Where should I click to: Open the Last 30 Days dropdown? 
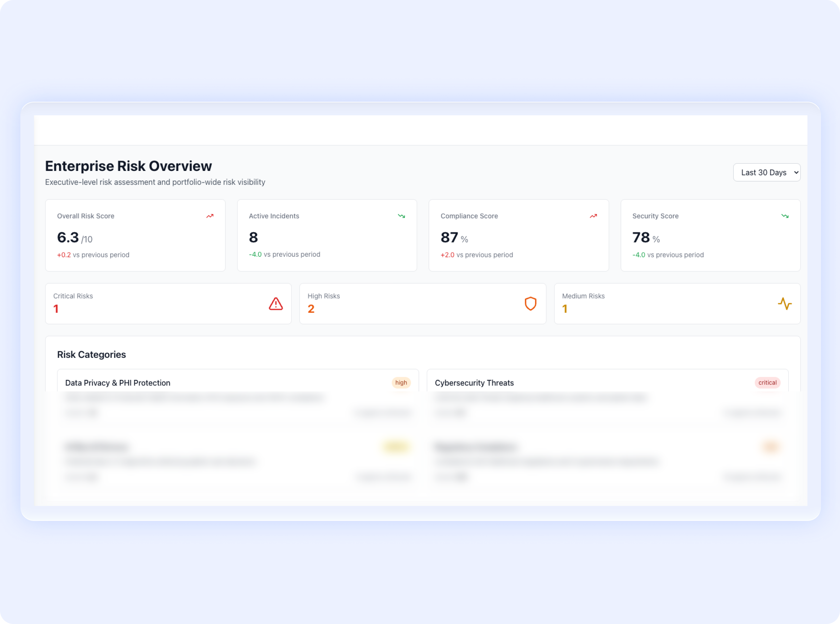pyautogui.click(x=764, y=173)
